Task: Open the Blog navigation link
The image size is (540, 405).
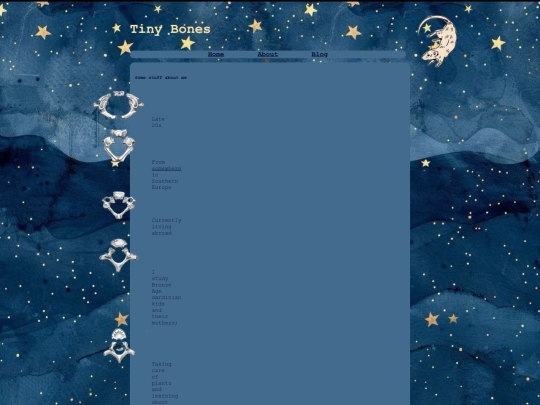Action: [x=319, y=54]
